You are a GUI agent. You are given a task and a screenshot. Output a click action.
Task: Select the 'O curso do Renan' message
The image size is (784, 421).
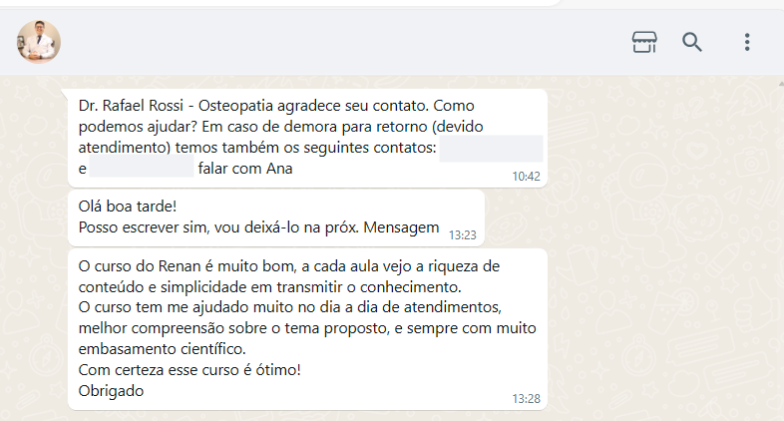point(308,329)
